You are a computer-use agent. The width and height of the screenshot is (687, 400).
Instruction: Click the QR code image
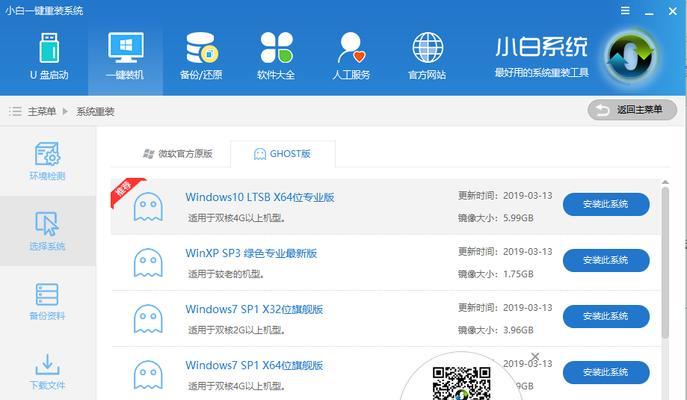[461, 383]
